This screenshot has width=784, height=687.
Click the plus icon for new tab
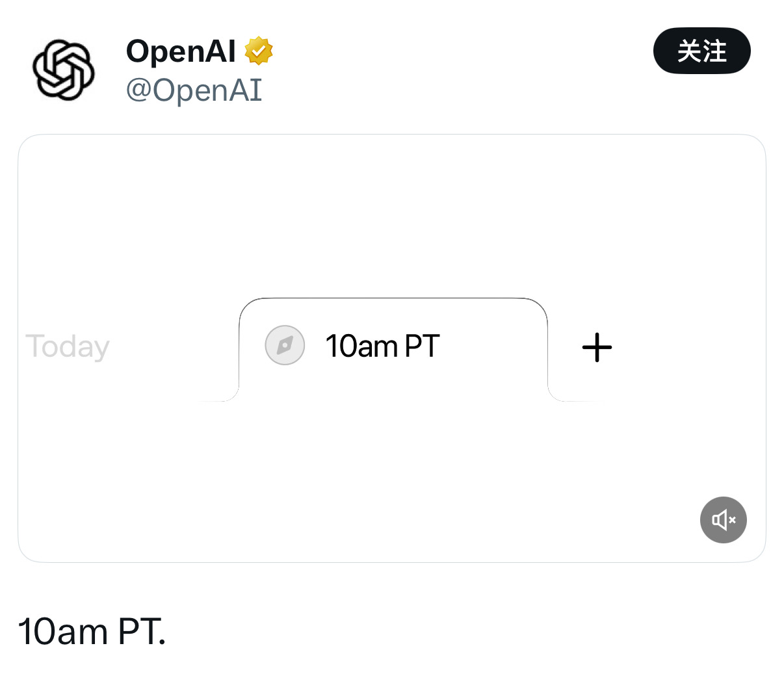[597, 347]
